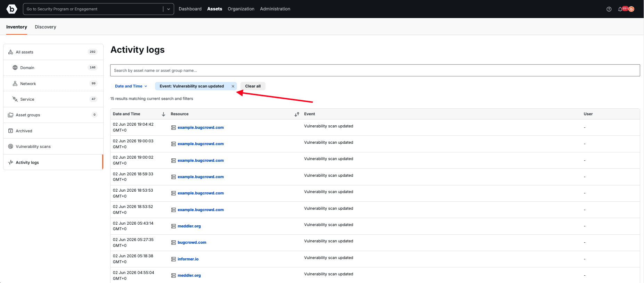Open the informer.io resource link
The width and height of the screenshot is (644, 283).
(188, 259)
